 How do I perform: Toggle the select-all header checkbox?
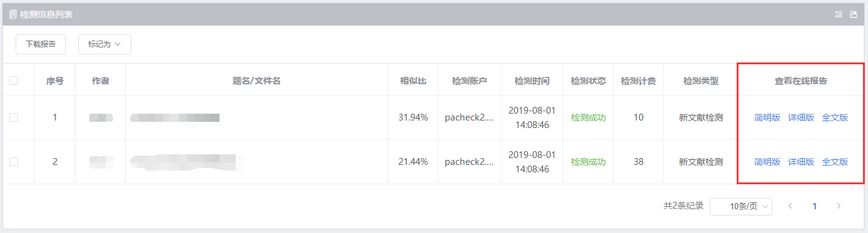click(x=14, y=81)
